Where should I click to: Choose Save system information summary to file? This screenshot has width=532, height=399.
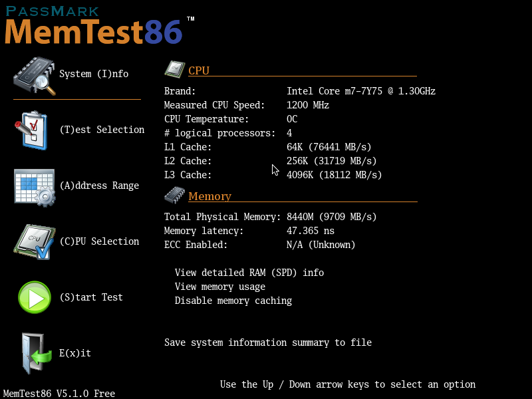click(268, 342)
